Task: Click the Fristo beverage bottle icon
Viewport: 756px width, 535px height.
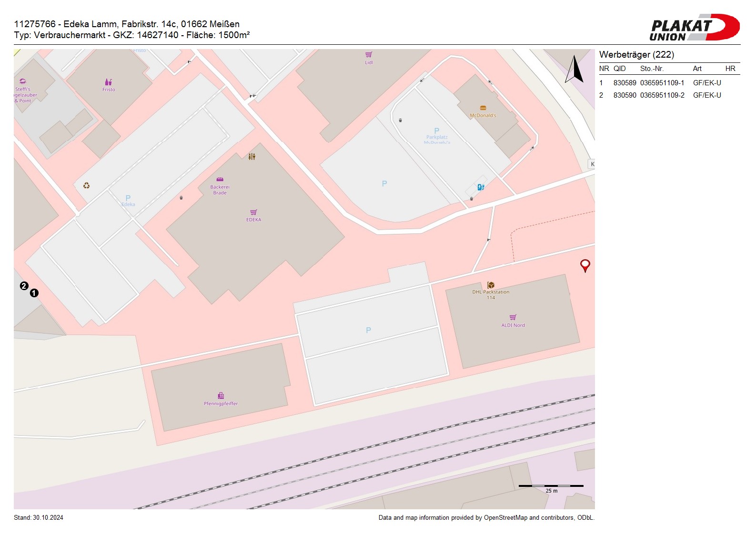Action: point(109,82)
